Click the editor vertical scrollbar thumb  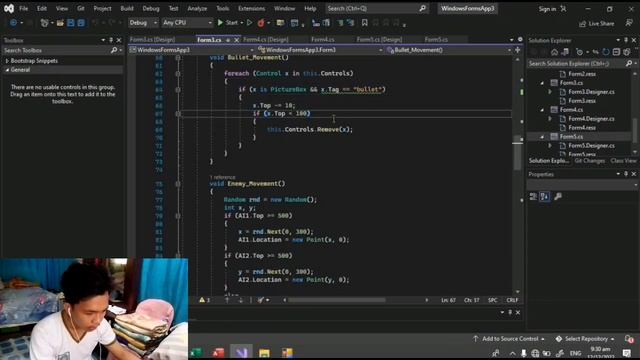[518, 153]
